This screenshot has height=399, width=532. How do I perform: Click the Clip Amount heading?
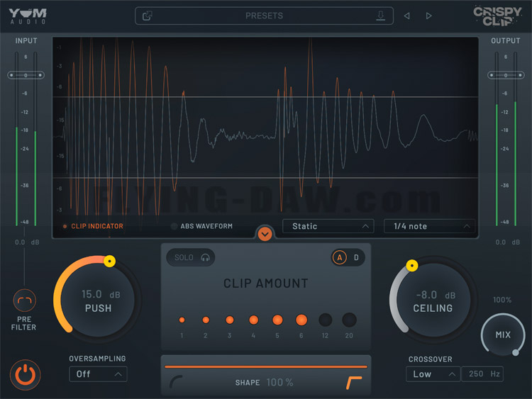pyautogui.click(x=266, y=283)
